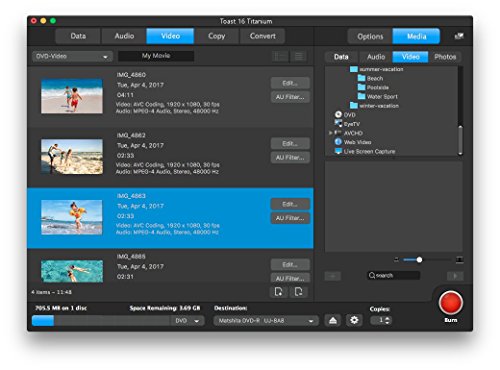
Task: Switch to the Data project tab
Action: 78,36
